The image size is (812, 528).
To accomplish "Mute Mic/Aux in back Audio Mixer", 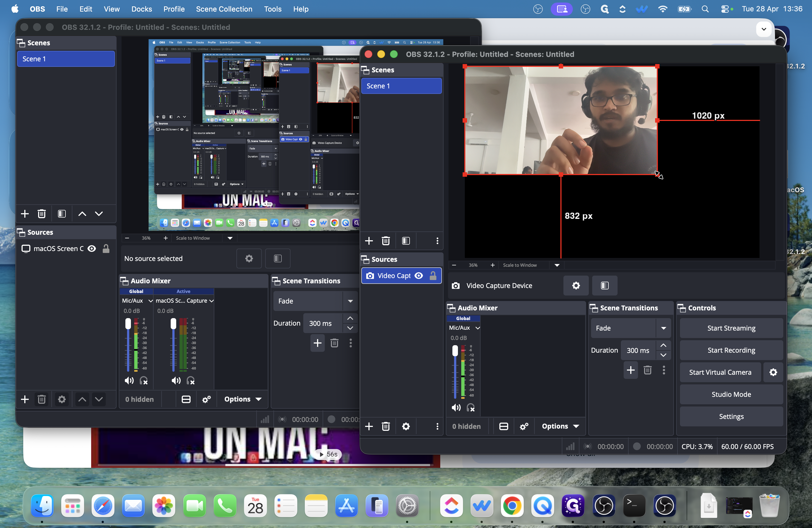I will pos(129,381).
